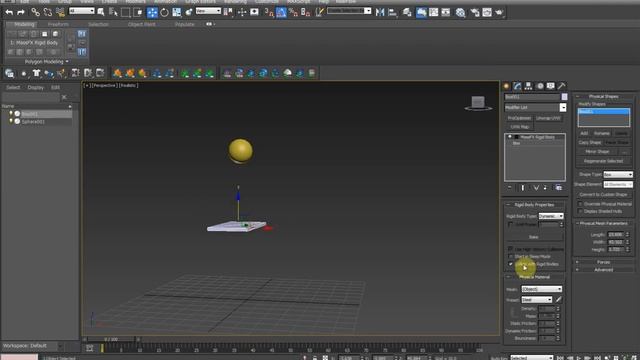Viewport: 640px width, 360px height.
Task: Switch to the Object Paint ribbon tab
Action: (x=141, y=24)
